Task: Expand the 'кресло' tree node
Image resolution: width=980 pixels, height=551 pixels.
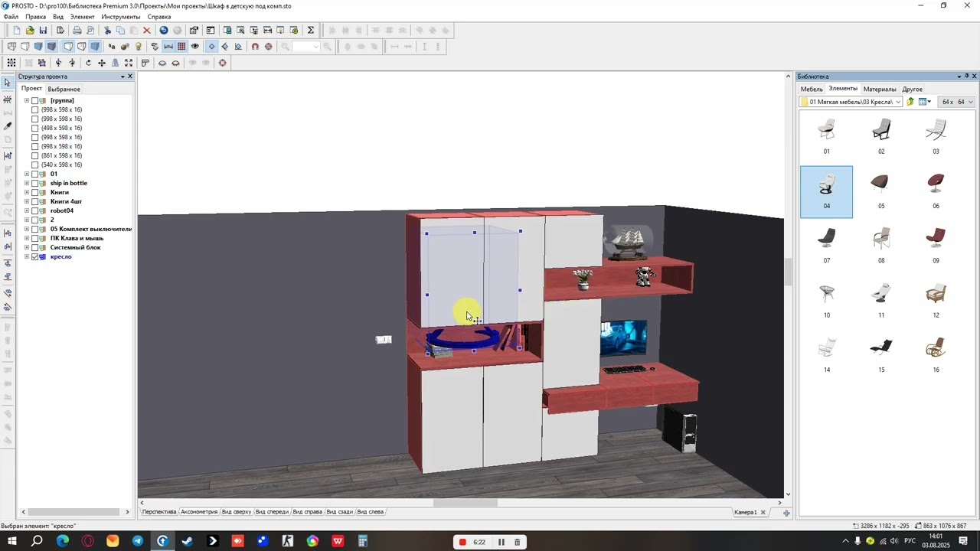Action: click(27, 257)
